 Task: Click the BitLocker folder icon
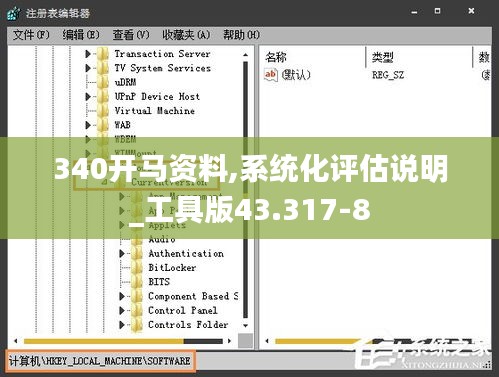(137, 268)
